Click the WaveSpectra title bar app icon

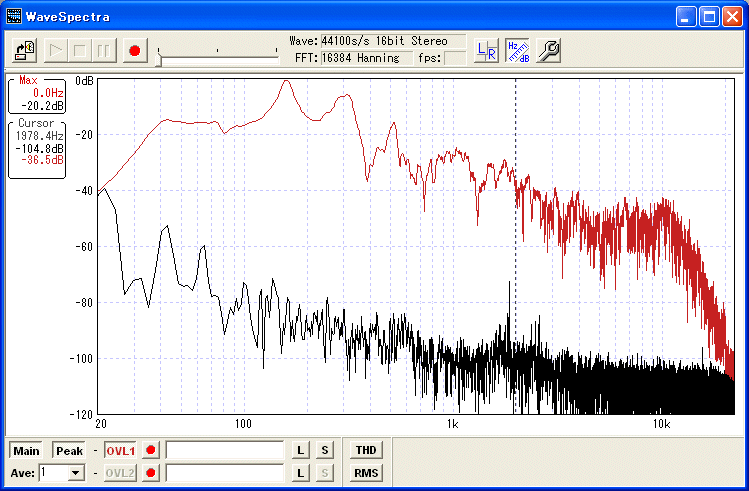pyautogui.click(x=14, y=17)
